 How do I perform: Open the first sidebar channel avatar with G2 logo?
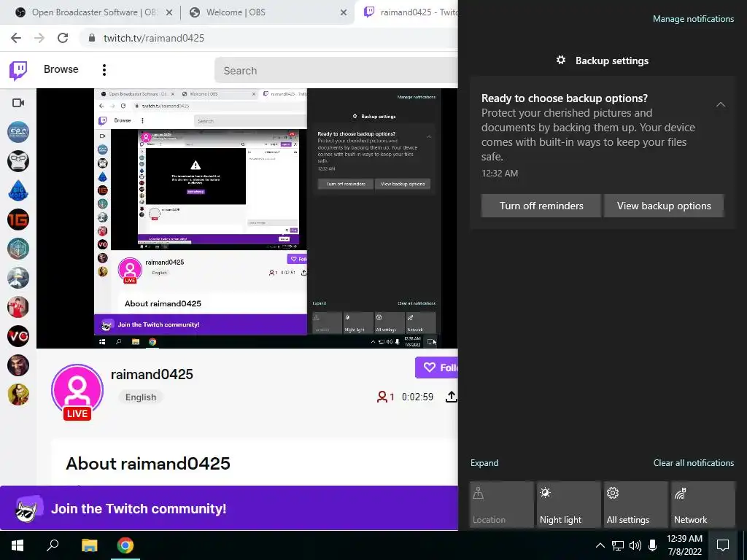pyautogui.click(x=18, y=132)
